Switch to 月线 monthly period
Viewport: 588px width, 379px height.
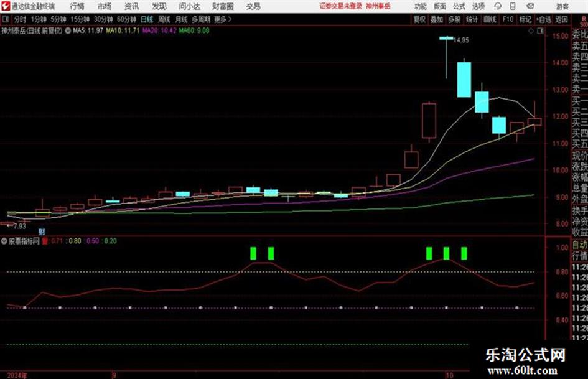(182, 19)
